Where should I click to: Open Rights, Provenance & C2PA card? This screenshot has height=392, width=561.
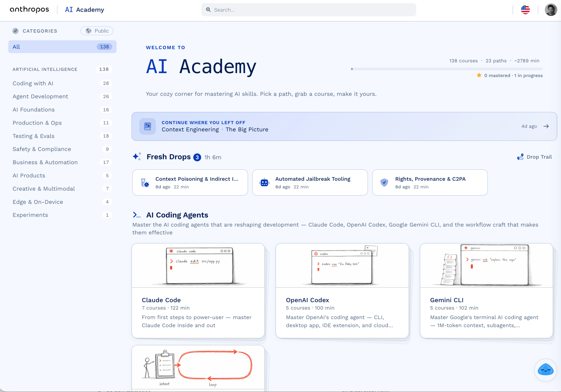[x=430, y=182]
